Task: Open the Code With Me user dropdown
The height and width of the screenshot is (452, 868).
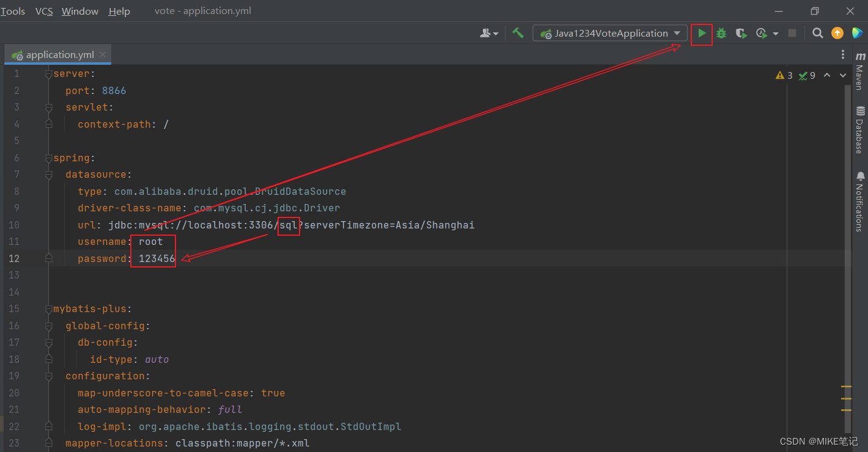Action: 489,33
